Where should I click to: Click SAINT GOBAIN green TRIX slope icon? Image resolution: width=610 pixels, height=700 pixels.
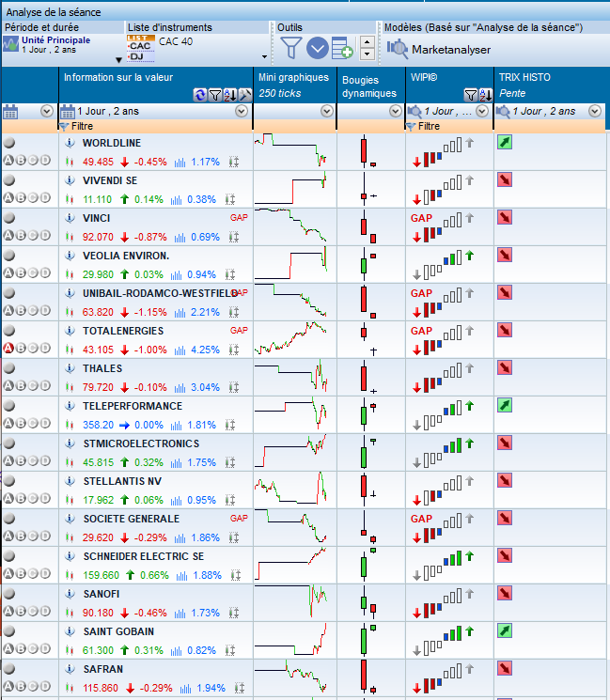point(505,630)
